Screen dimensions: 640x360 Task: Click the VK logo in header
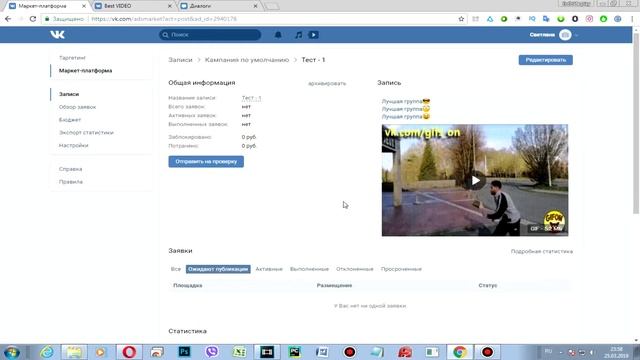(x=57, y=35)
